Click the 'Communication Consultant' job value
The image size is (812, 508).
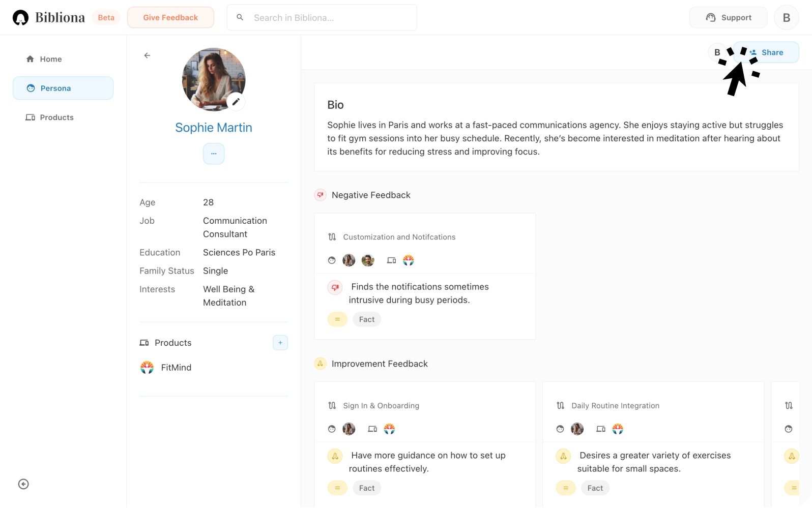tap(235, 227)
